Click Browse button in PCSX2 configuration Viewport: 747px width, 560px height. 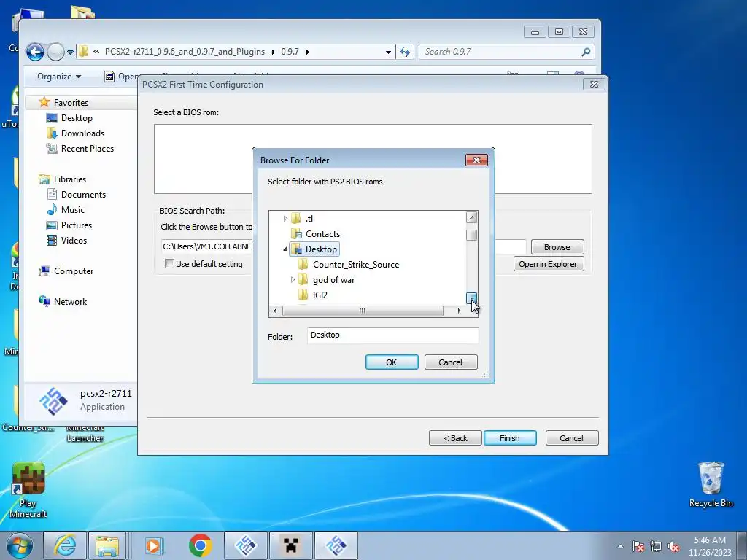coord(557,247)
